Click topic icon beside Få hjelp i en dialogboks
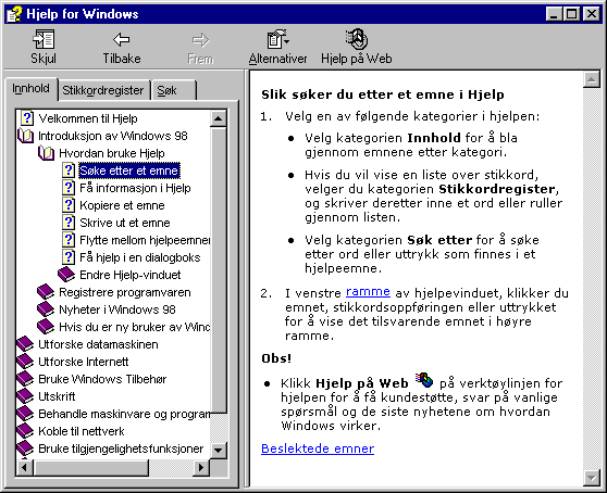The width and height of the screenshot is (607, 493). tap(68, 257)
